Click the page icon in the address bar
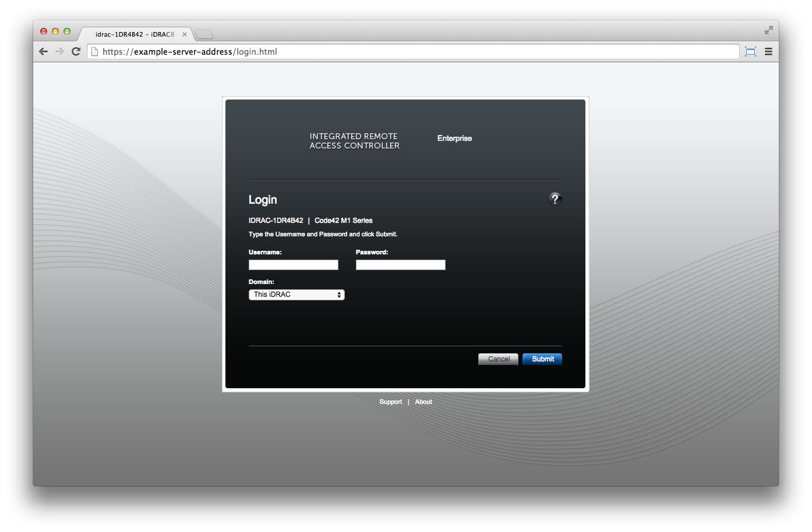The image size is (812, 532). point(94,51)
